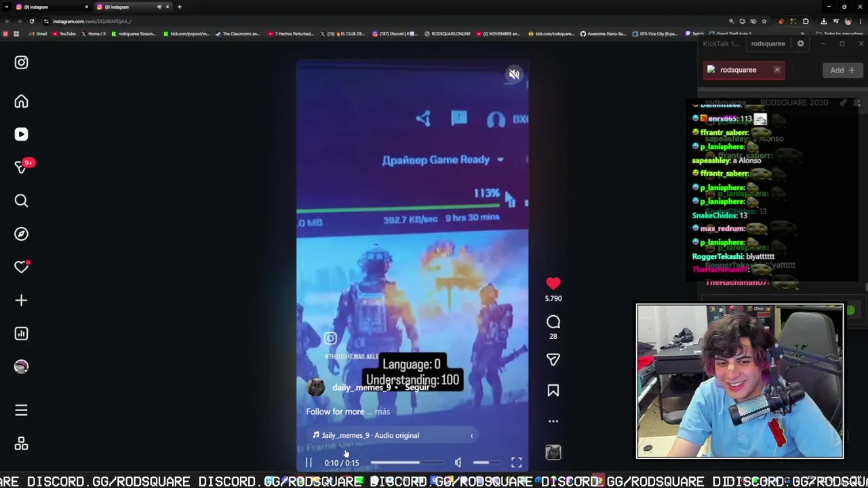Click the browser back arrow
Viewport: 868px width, 488px height.
click(x=7, y=21)
